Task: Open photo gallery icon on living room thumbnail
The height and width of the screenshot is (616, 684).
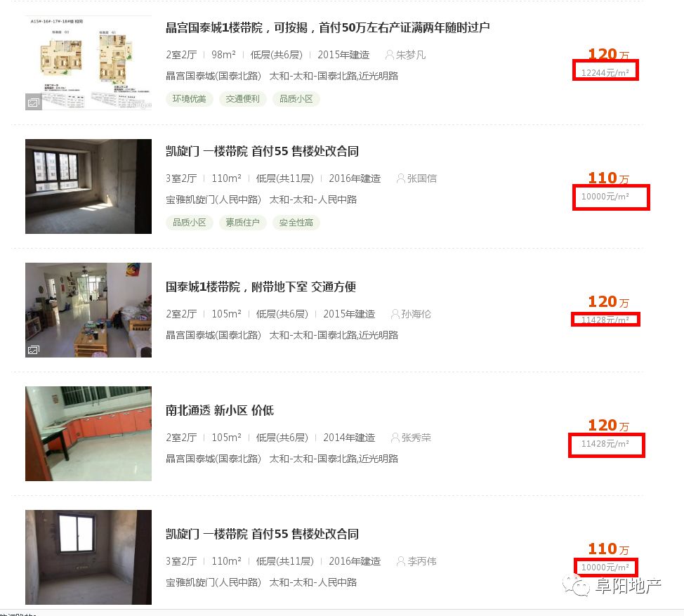Action: [x=34, y=350]
